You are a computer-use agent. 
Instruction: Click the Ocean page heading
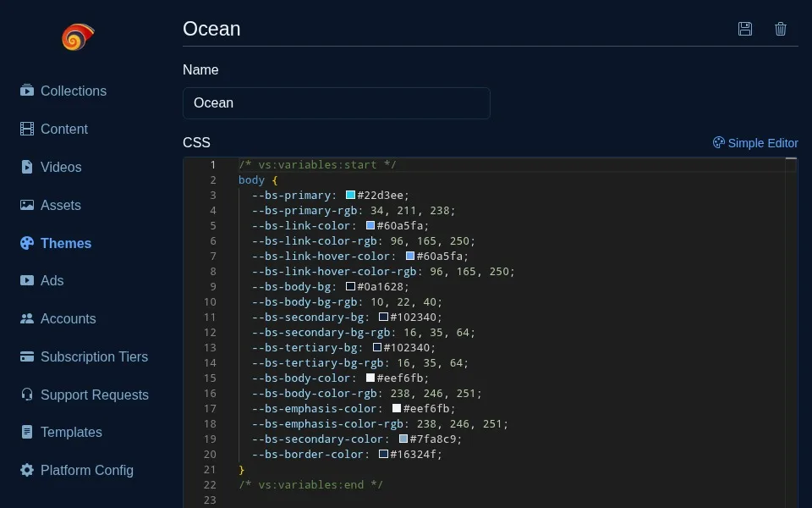pyautogui.click(x=211, y=29)
